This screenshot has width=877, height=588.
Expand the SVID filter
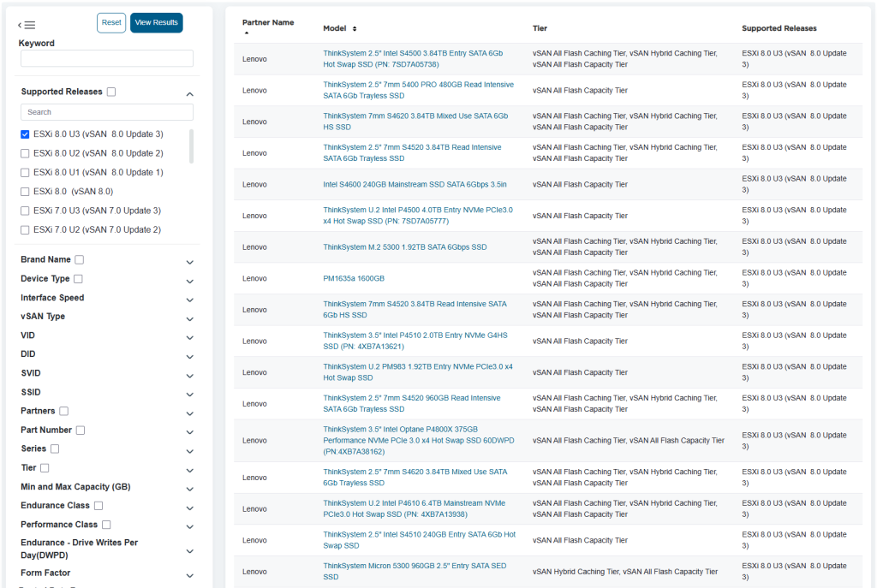coord(190,376)
